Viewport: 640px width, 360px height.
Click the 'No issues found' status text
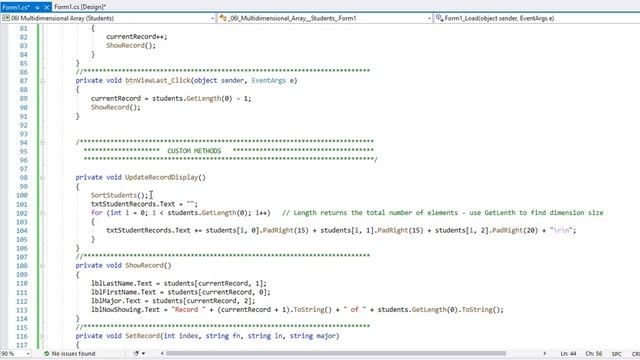pyautogui.click(x=73, y=353)
